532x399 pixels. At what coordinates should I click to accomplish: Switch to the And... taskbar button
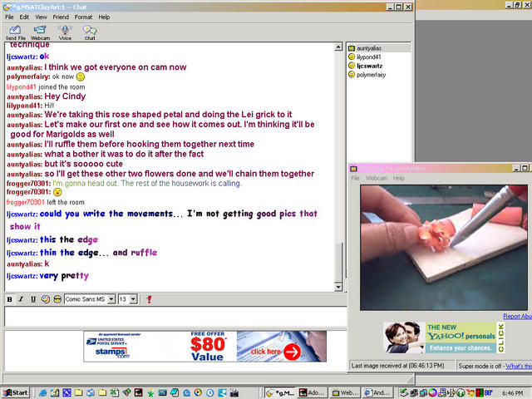(x=377, y=393)
